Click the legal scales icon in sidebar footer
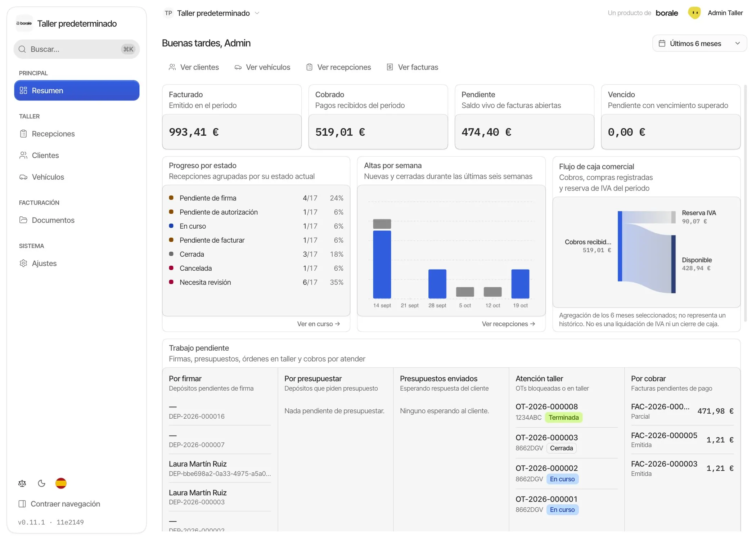The width and height of the screenshot is (756, 540). (22, 483)
